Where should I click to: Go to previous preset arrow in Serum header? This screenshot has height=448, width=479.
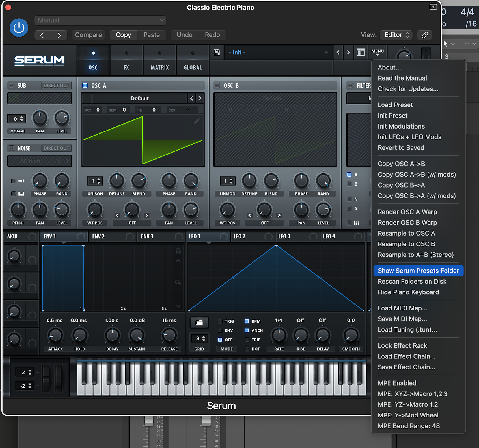click(x=338, y=52)
